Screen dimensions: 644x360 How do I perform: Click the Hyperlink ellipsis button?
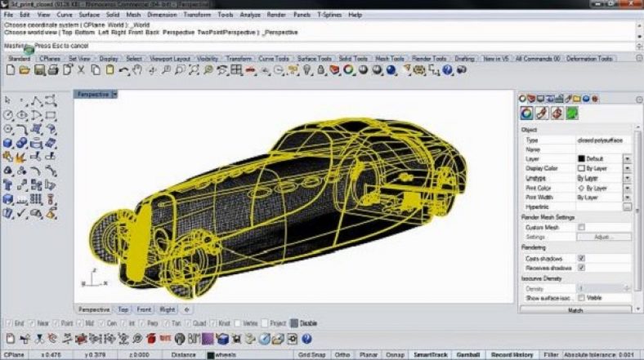(x=627, y=207)
